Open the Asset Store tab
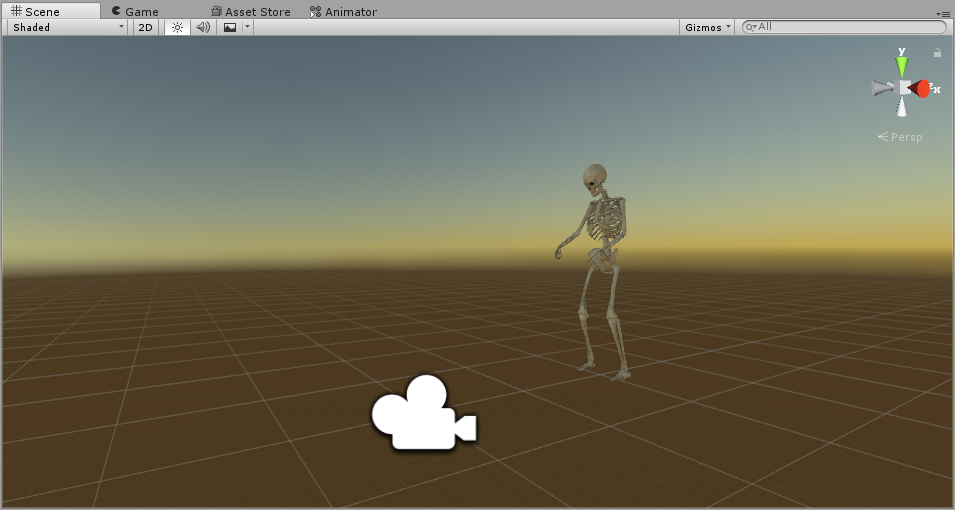Screen dimensions: 955x510 pos(250,12)
